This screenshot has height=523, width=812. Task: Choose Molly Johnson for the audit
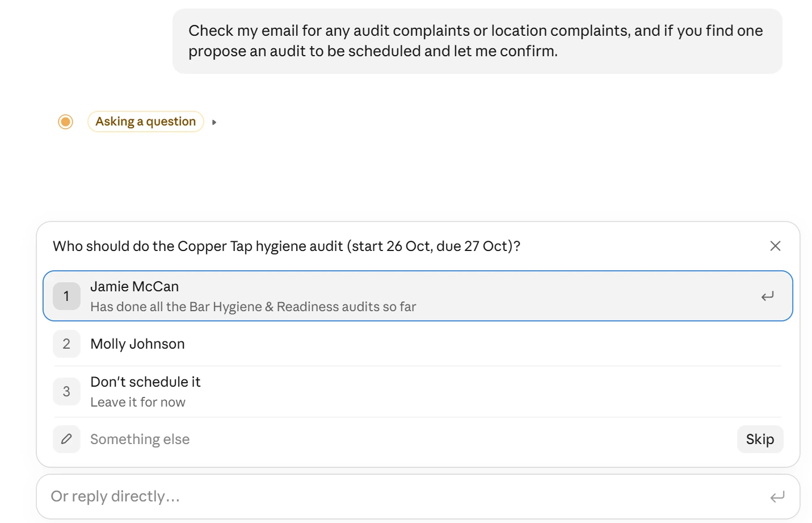pyautogui.click(x=418, y=344)
